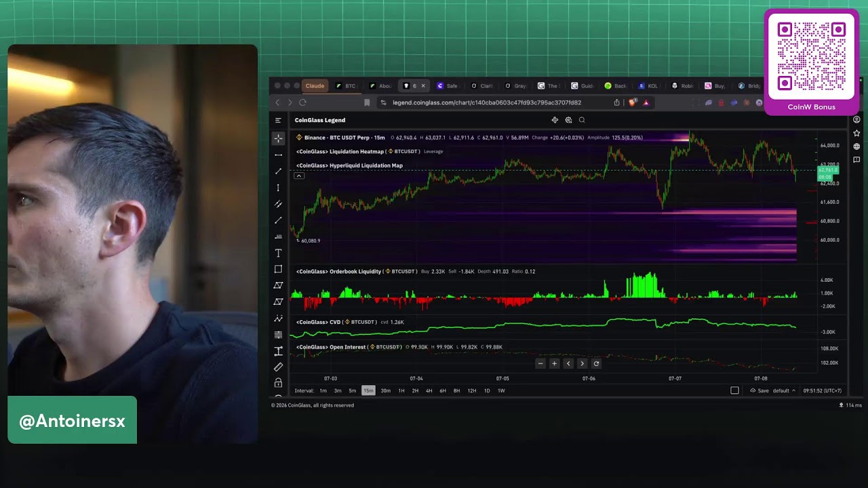Select the zigzag pattern tool
The image size is (868, 488).
click(278, 318)
